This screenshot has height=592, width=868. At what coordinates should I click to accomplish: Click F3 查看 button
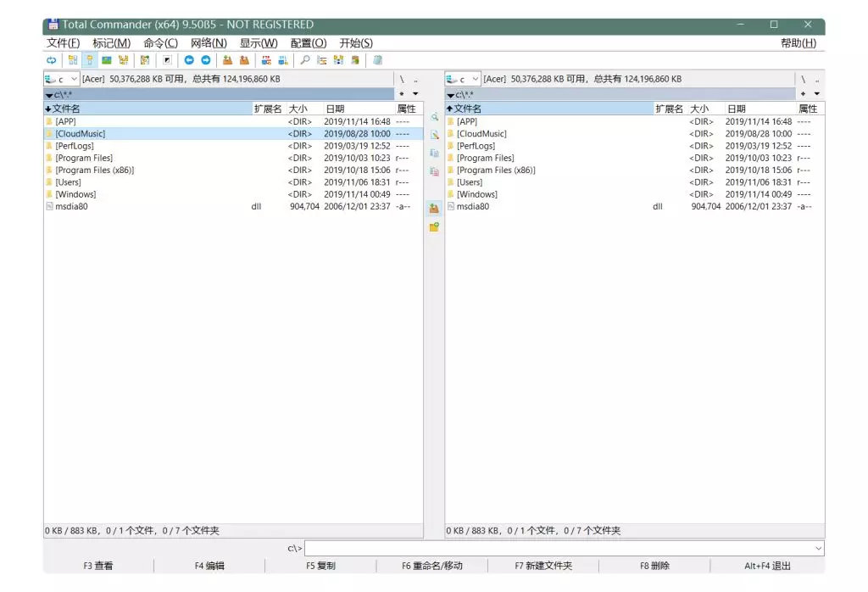(x=98, y=566)
